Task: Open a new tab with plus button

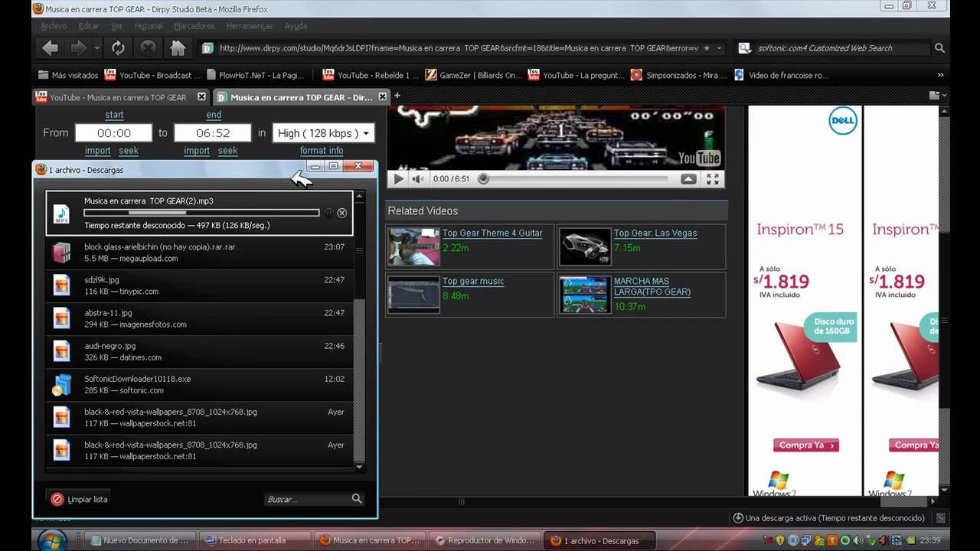Action: click(397, 96)
